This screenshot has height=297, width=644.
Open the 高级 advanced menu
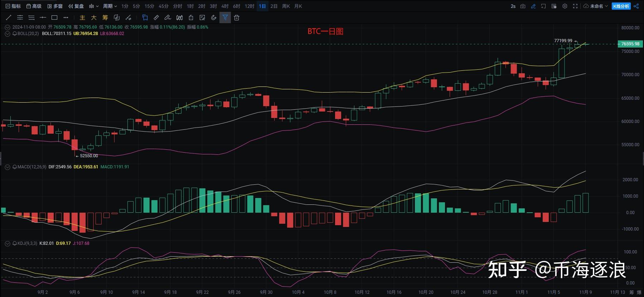pos(34,6)
